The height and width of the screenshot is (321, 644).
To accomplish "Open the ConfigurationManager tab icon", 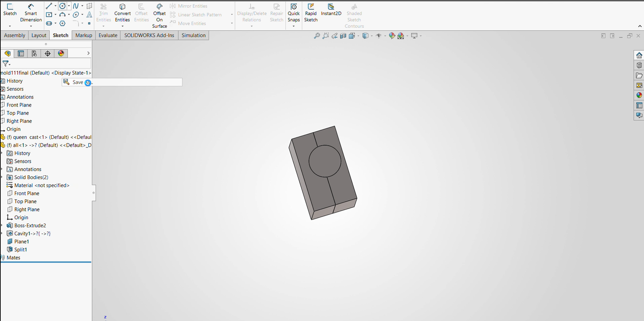I will point(34,53).
